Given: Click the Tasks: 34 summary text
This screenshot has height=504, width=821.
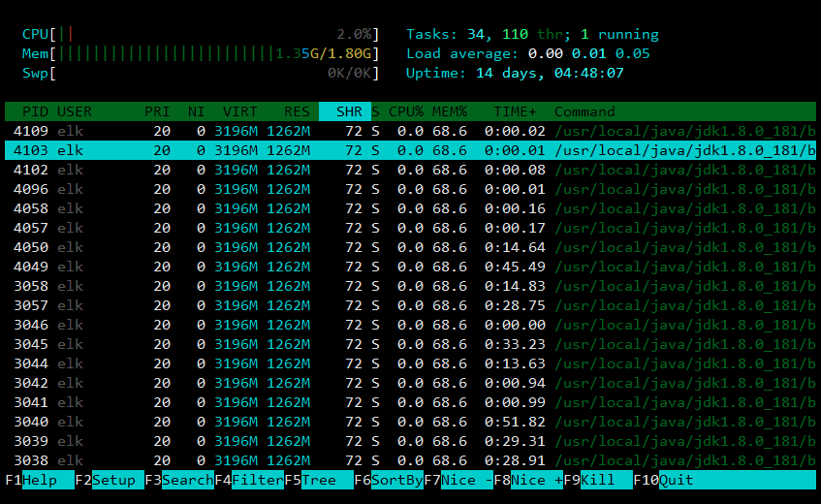Looking at the screenshot, I should (x=449, y=34).
